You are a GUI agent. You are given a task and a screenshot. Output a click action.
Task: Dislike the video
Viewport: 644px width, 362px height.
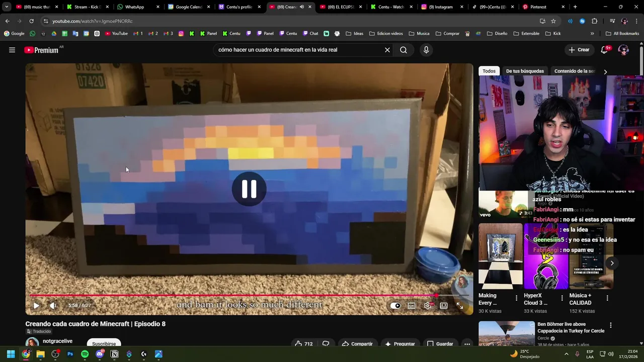326,344
